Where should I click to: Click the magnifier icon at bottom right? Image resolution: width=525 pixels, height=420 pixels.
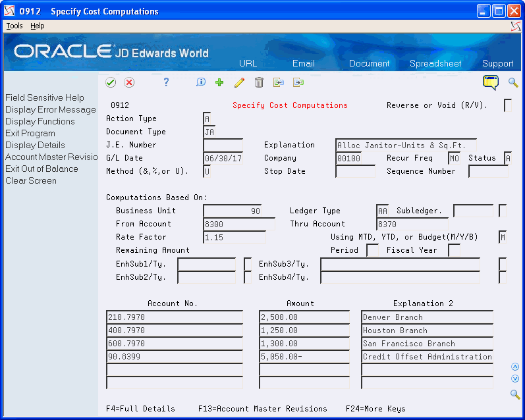tap(515, 394)
